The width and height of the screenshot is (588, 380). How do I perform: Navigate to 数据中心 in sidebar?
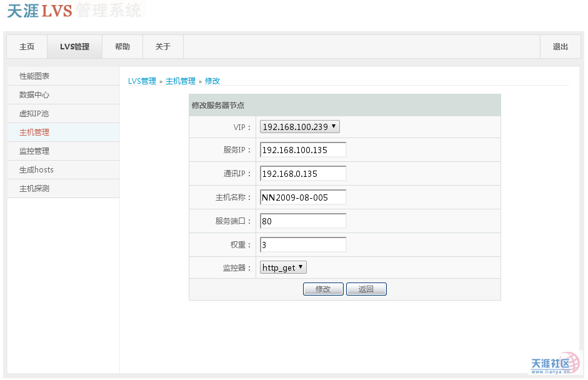tap(34, 95)
